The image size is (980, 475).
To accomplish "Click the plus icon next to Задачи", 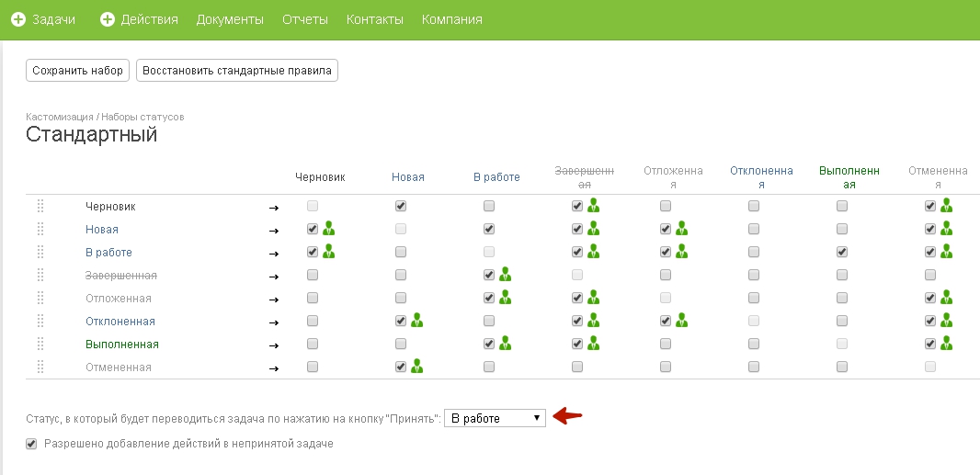I will pos(17,19).
